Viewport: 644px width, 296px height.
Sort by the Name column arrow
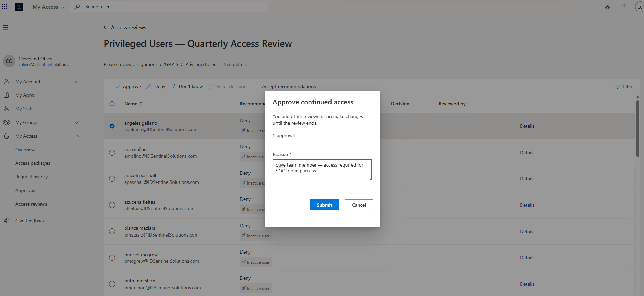click(141, 104)
